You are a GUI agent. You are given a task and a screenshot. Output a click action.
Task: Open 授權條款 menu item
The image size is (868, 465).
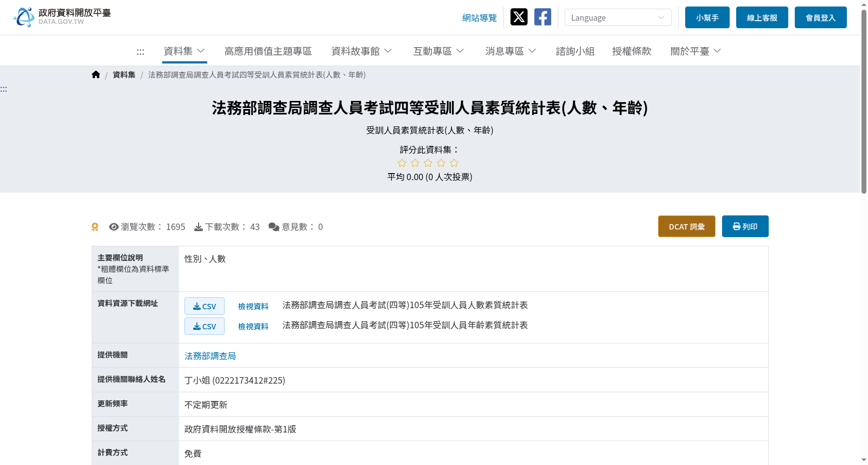[631, 51]
